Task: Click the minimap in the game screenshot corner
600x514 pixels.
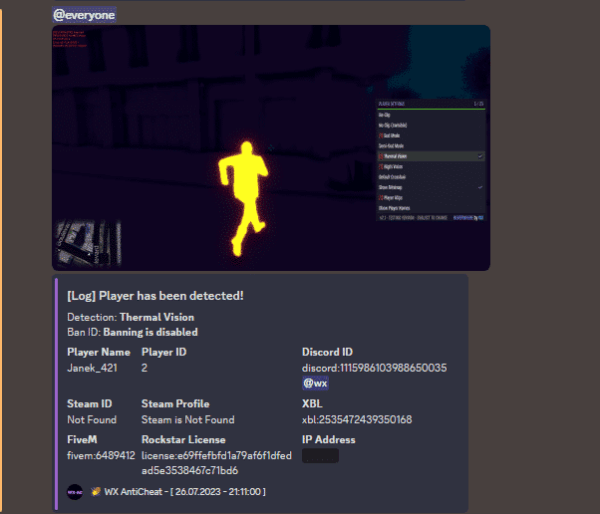Action: tap(77, 244)
